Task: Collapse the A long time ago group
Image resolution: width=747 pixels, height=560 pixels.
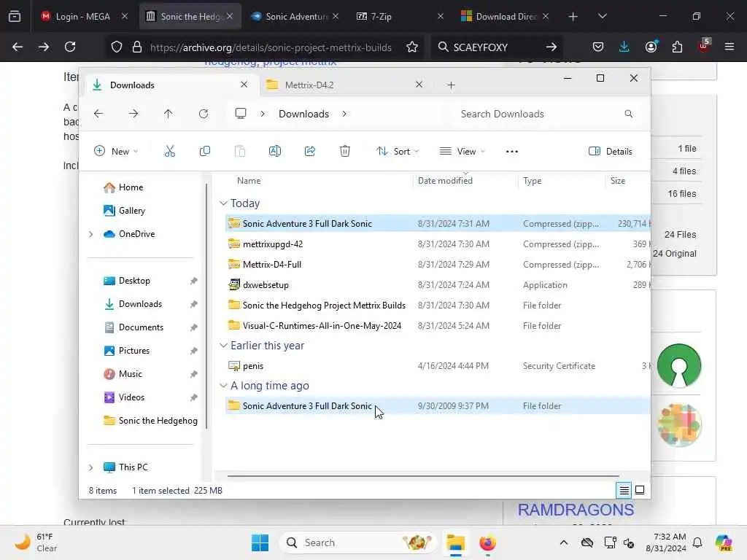Action: [x=223, y=385]
